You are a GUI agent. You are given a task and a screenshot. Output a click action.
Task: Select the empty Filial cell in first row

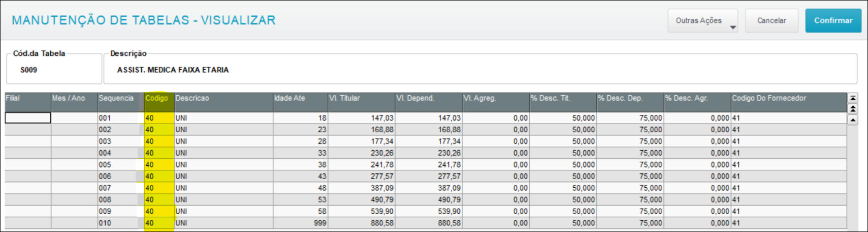pos(28,118)
